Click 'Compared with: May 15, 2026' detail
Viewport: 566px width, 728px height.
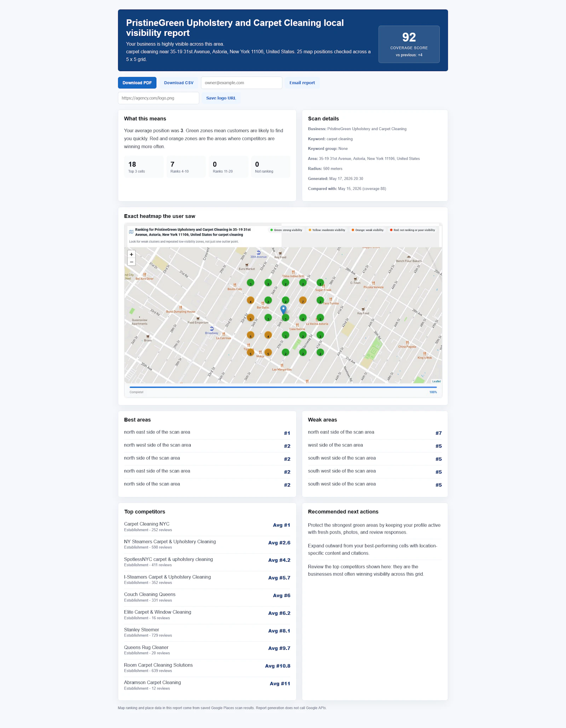[x=347, y=189]
